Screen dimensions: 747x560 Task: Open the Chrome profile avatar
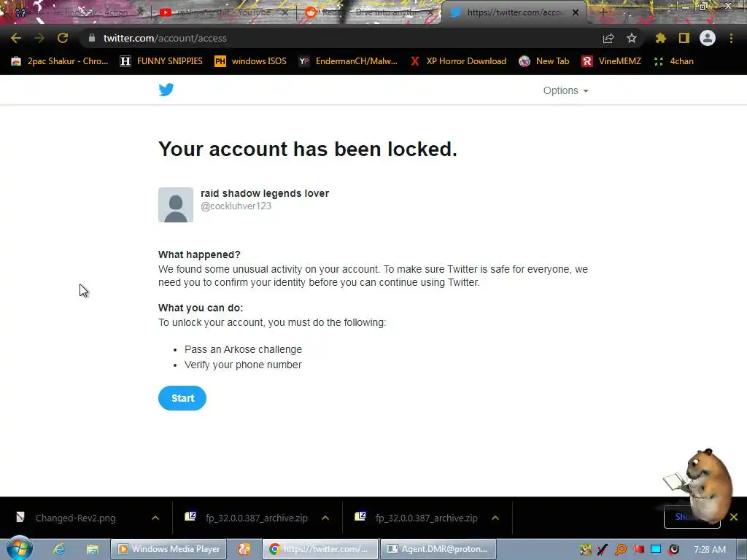[708, 38]
